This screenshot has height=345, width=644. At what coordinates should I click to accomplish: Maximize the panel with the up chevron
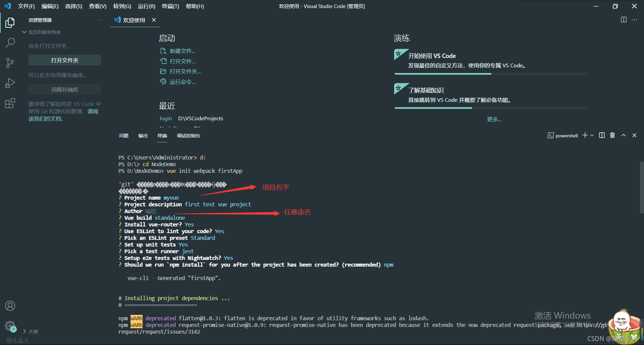pyautogui.click(x=624, y=135)
